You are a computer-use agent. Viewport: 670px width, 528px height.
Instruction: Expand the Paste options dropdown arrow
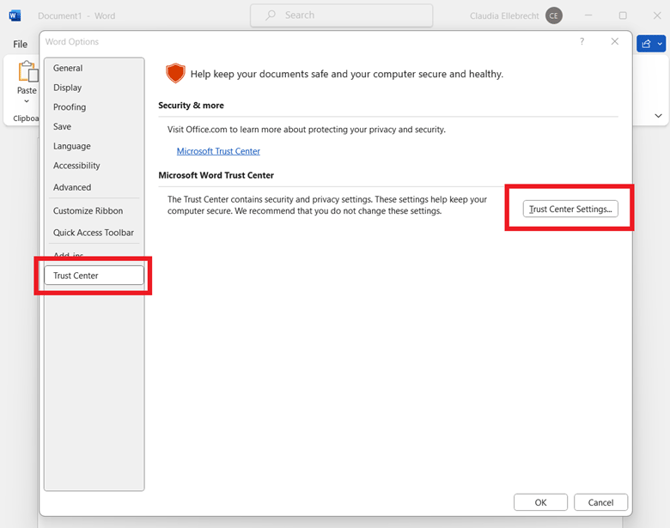(x=27, y=103)
